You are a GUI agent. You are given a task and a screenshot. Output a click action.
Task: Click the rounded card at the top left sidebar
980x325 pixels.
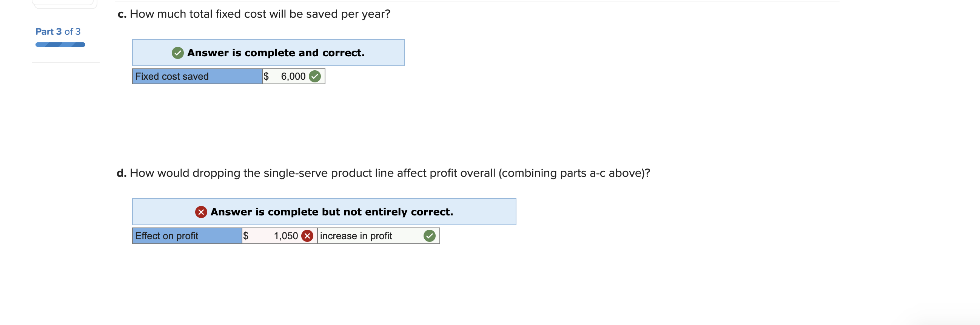(63, 4)
